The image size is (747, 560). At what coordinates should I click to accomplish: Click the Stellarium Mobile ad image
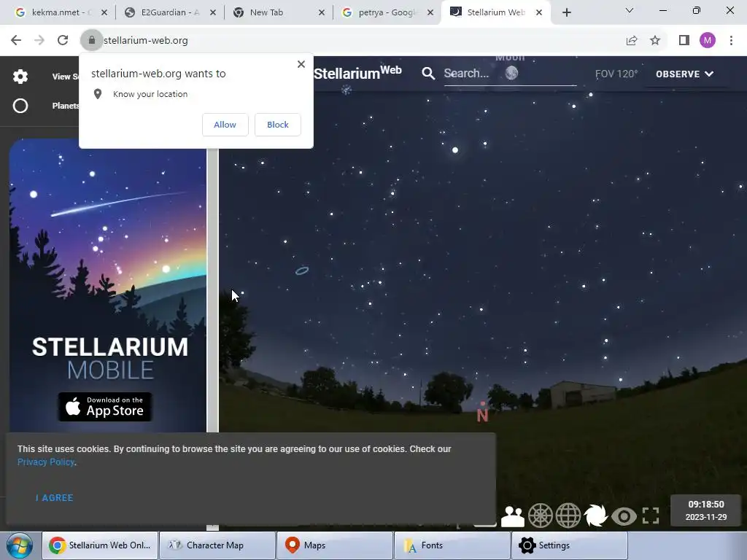pos(108,286)
